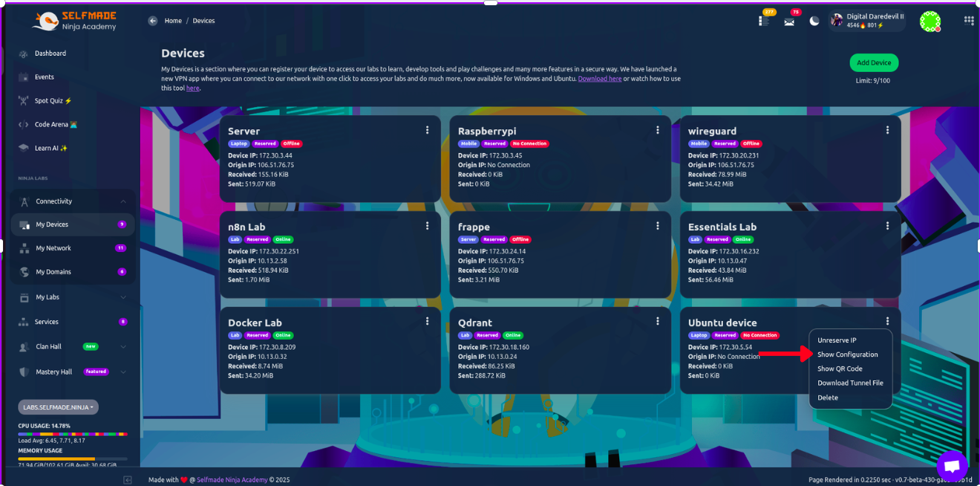The width and height of the screenshot is (980, 486).
Task: Click the Add Device button
Action: [x=873, y=63]
